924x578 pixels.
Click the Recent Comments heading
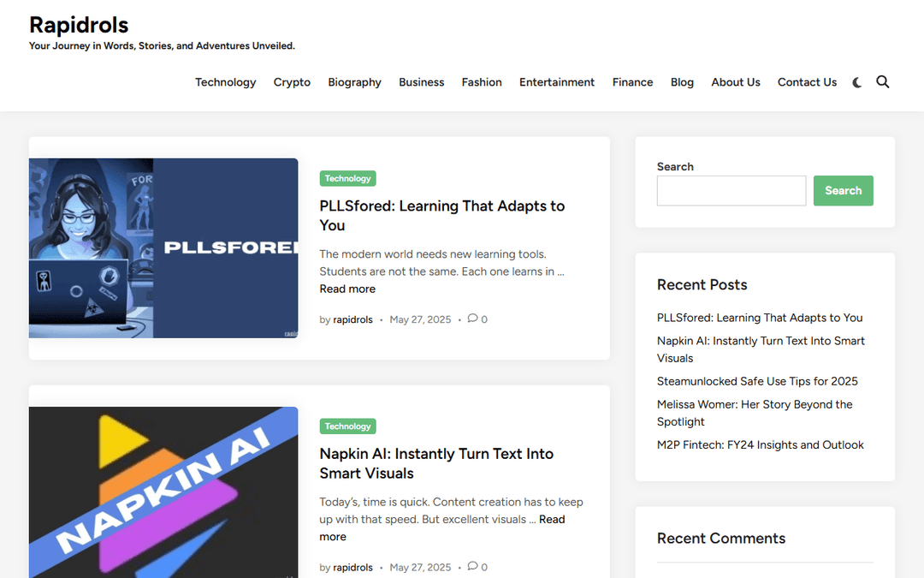(721, 538)
